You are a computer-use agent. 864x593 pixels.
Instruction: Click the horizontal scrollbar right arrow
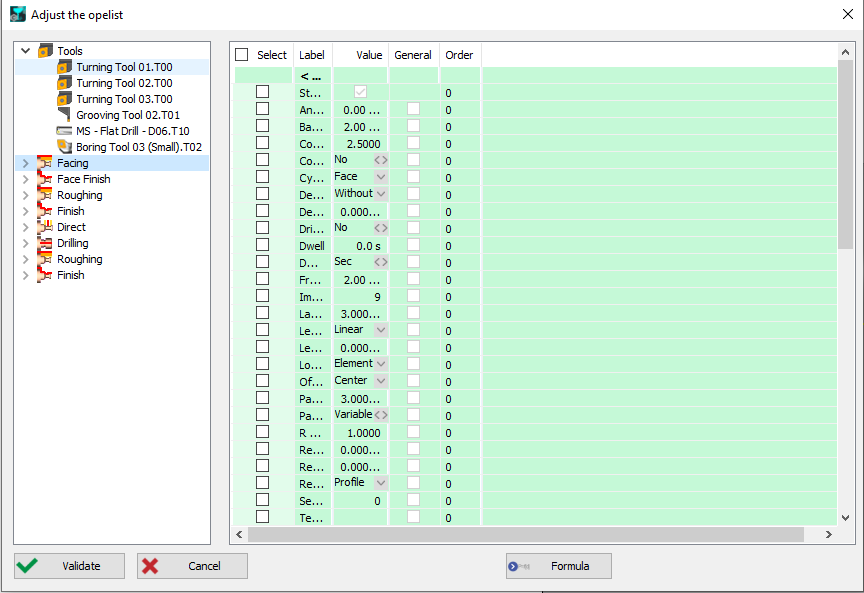[x=829, y=534]
